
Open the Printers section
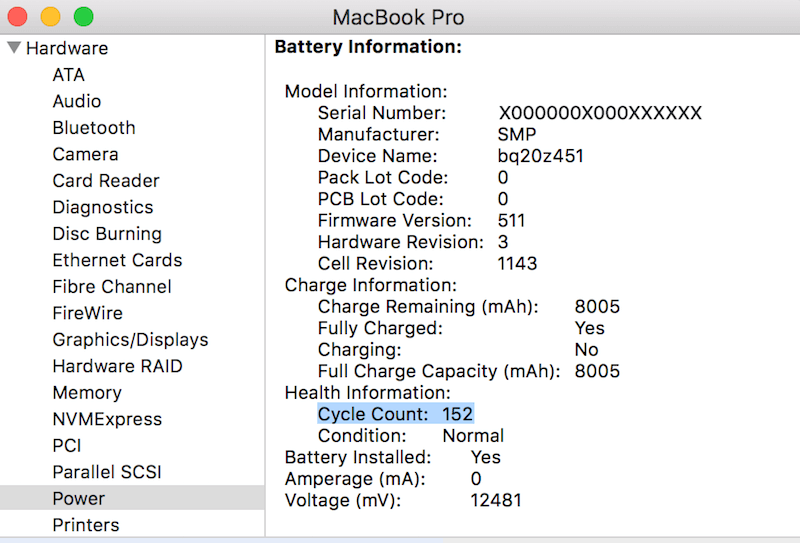pyautogui.click(x=86, y=525)
